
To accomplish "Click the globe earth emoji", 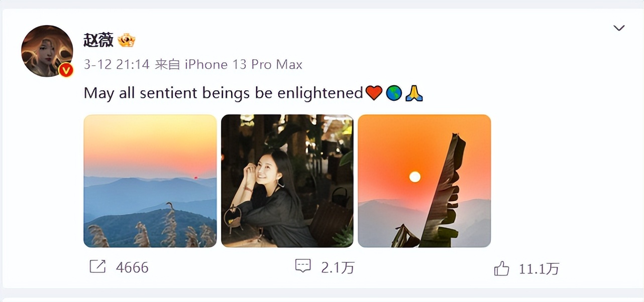I will pos(394,93).
